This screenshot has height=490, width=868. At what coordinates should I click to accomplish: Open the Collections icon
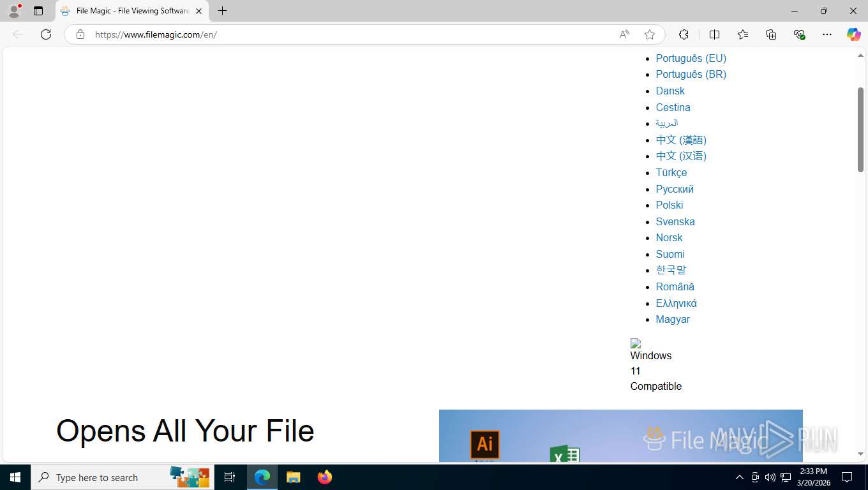pos(771,34)
